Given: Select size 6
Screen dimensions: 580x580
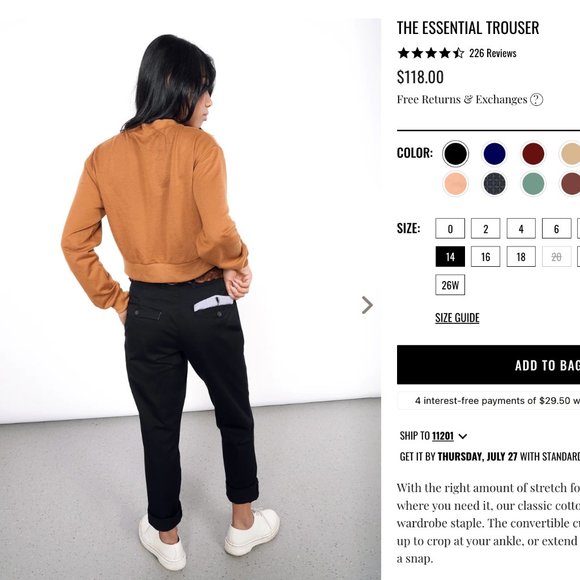Looking at the screenshot, I should 556,229.
